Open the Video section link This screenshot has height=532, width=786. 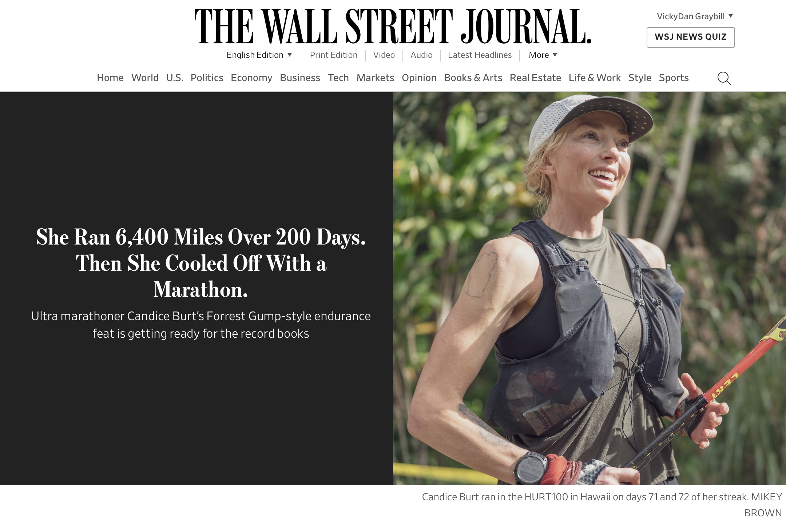pos(384,55)
